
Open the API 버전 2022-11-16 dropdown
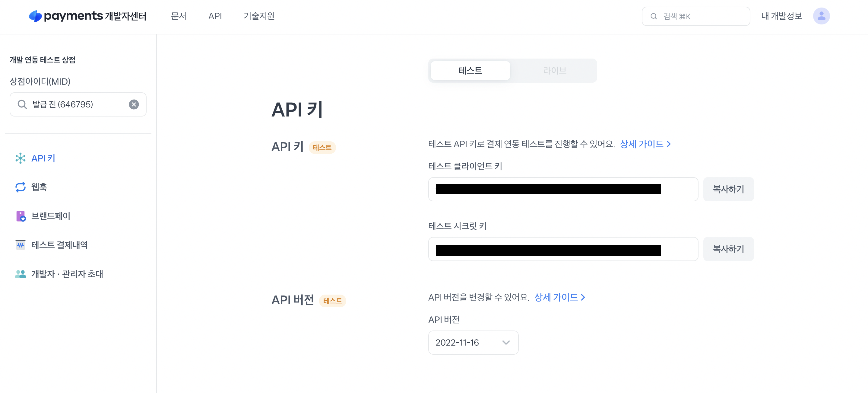(x=473, y=342)
